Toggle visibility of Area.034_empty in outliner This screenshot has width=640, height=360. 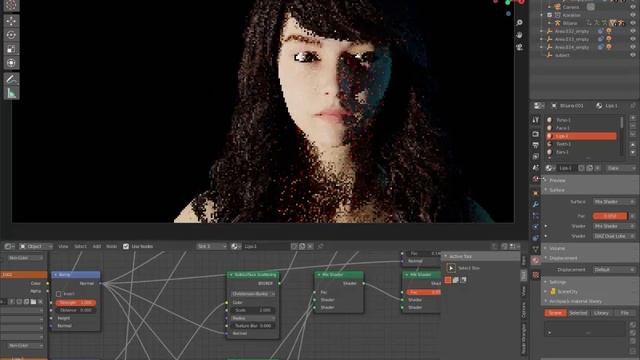(x=633, y=47)
